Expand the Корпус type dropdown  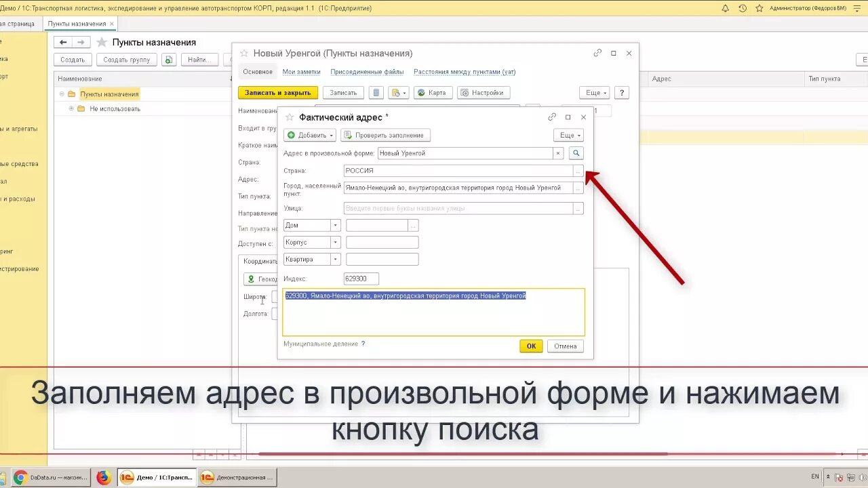(336, 242)
